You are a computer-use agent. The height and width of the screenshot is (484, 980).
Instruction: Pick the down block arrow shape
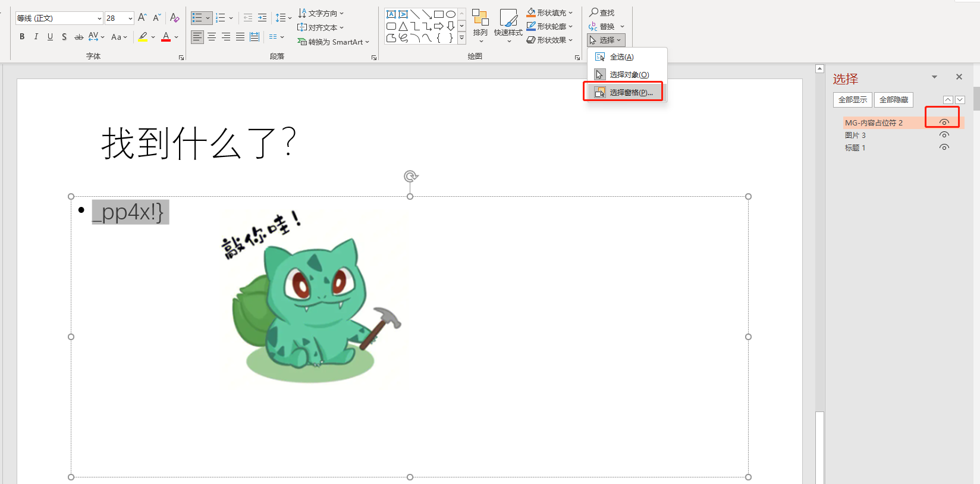pos(451,26)
